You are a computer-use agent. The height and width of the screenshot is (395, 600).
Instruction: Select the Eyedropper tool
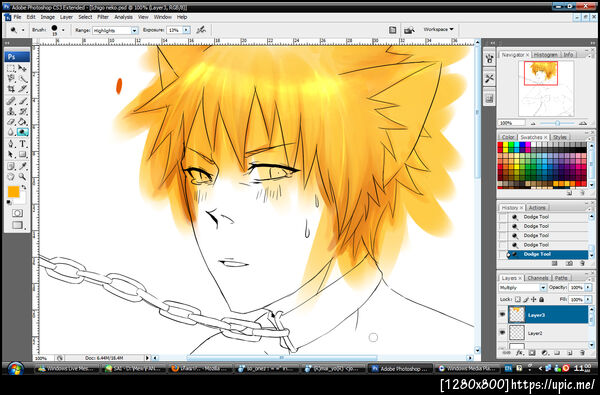click(23, 166)
